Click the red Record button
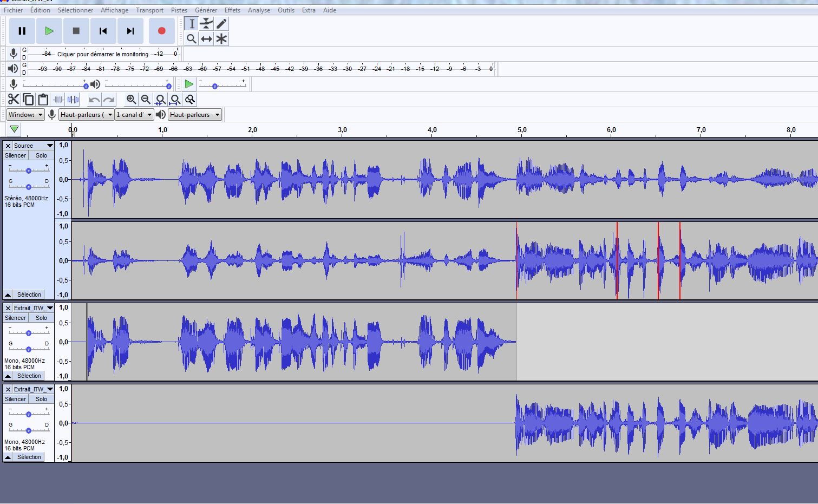This screenshot has width=818, height=504. point(161,31)
